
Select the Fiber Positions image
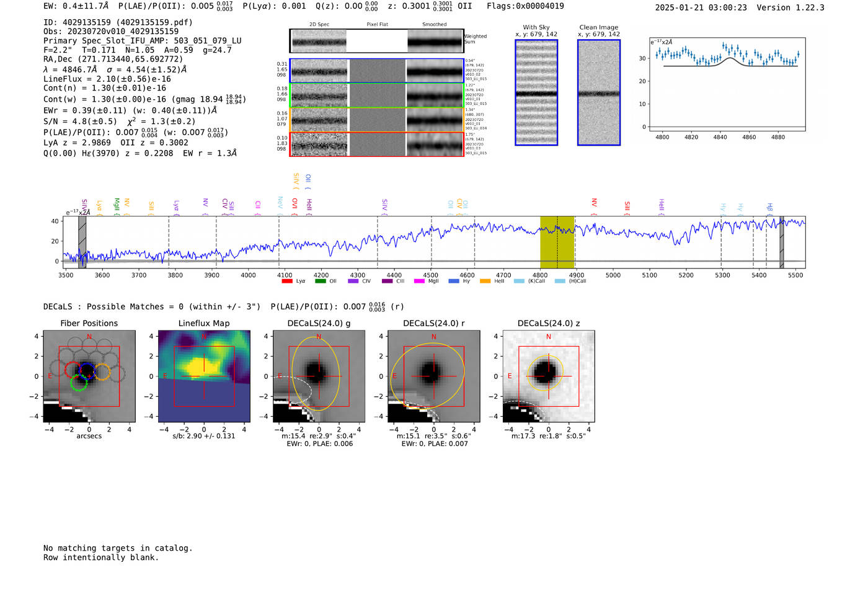(x=89, y=376)
